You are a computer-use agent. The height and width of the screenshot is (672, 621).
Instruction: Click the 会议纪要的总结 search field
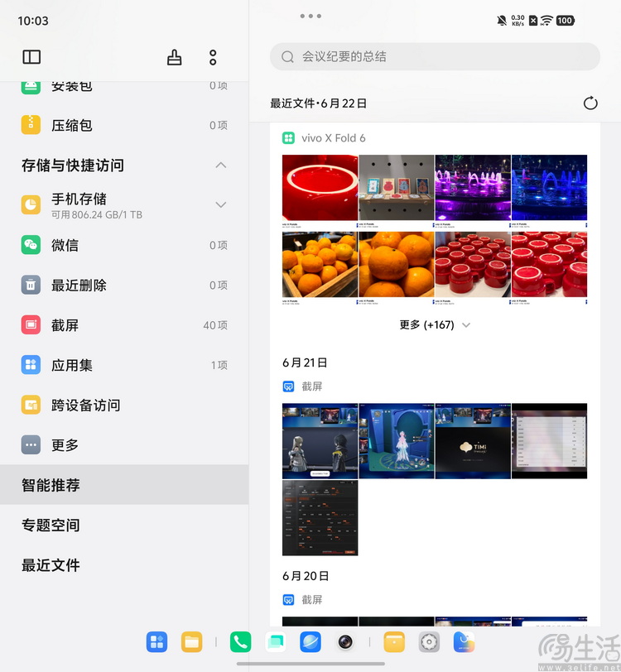tap(435, 56)
